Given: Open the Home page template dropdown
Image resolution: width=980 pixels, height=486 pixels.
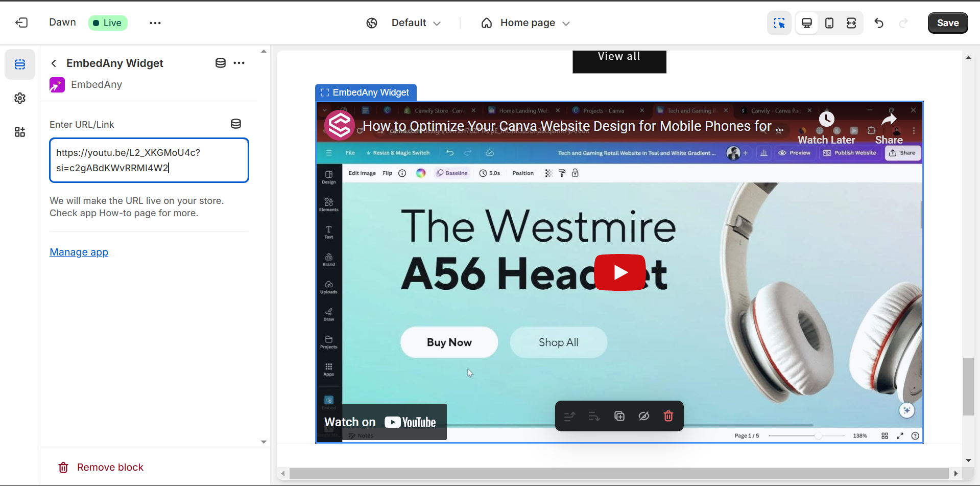Looking at the screenshot, I should 525,23.
